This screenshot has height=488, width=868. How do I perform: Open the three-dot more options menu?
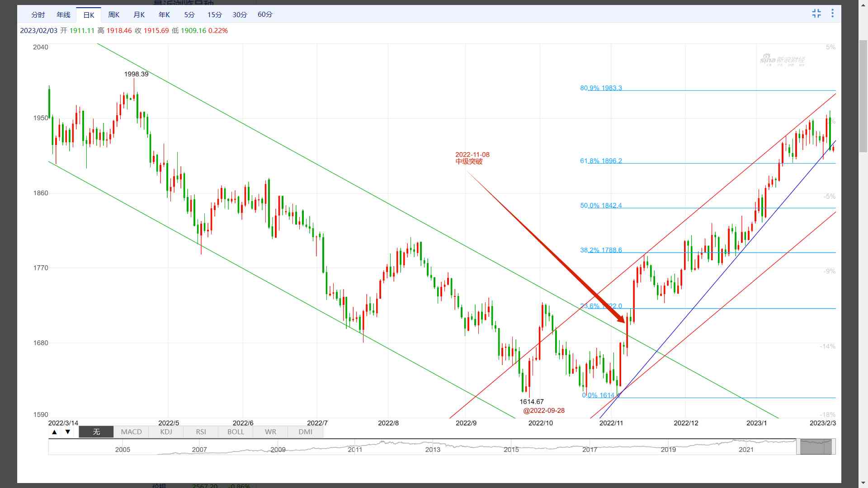coord(832,14)
